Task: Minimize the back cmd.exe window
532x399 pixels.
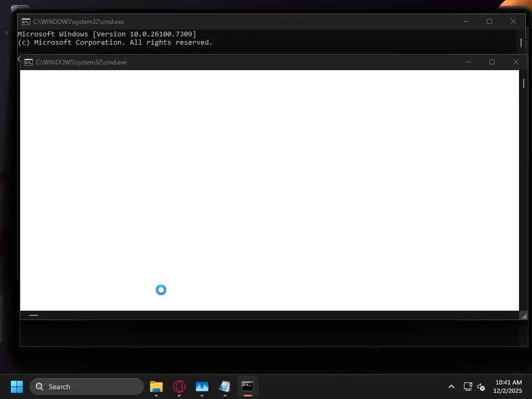Action: pyautogui.click(x=466, y=22)
